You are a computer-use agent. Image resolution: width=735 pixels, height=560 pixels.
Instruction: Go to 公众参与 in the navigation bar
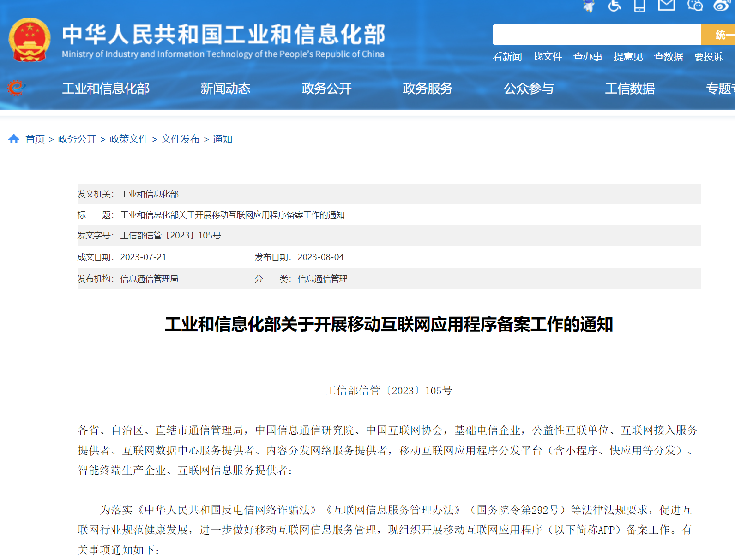529,89
